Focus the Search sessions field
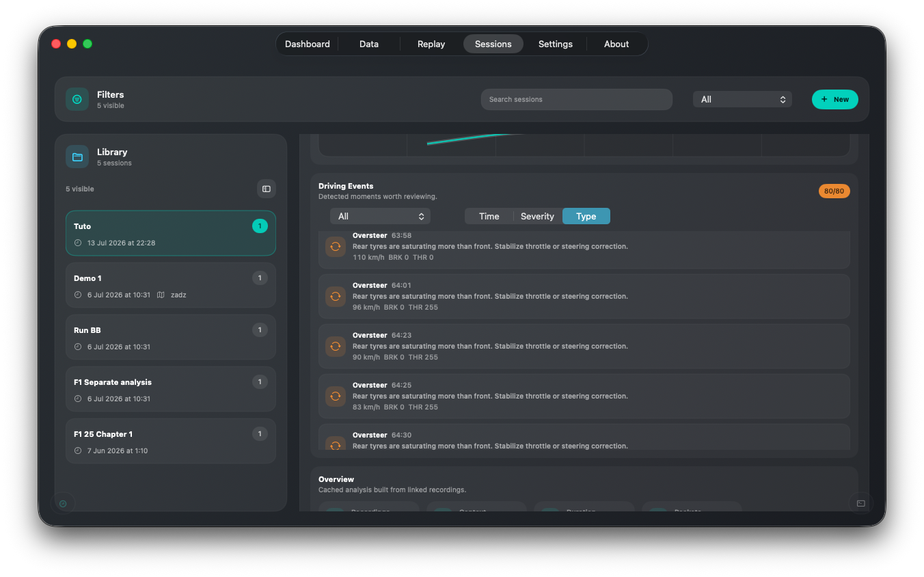924x577 pixels. 577,99
